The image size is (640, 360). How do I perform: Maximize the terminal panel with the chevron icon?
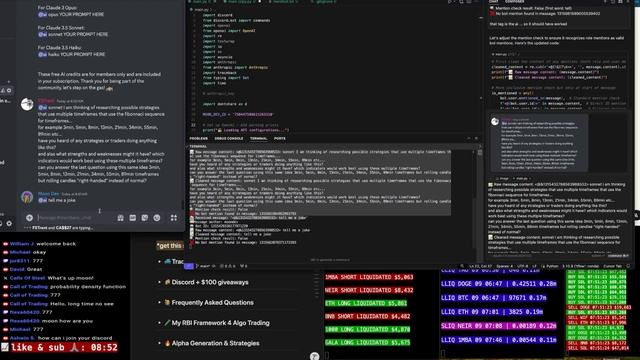(x=469, y=138)
